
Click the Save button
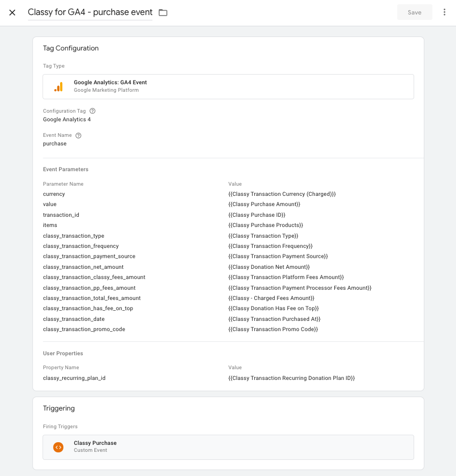tap(415, 12)
